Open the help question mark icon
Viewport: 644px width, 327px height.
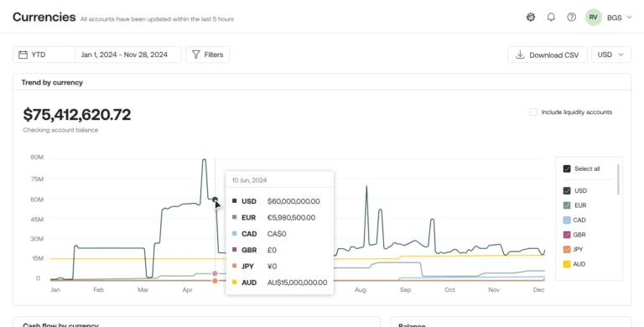(x=571, y=18)
